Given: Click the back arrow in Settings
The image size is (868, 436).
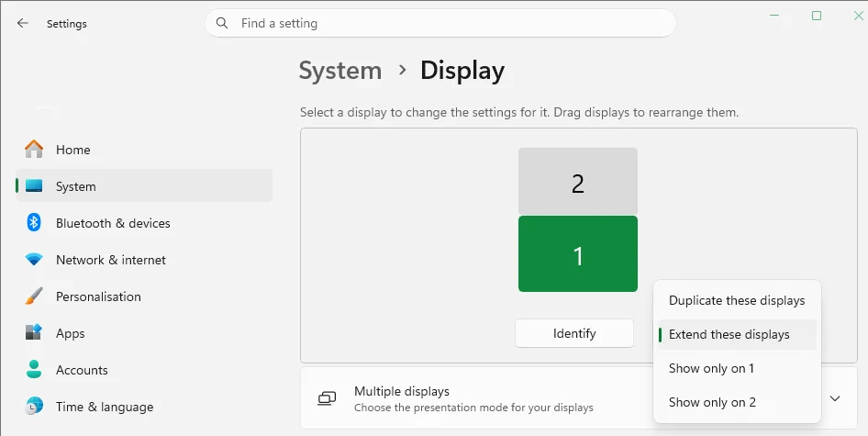Looking at the screenshot, I should [x=22, y=23].
